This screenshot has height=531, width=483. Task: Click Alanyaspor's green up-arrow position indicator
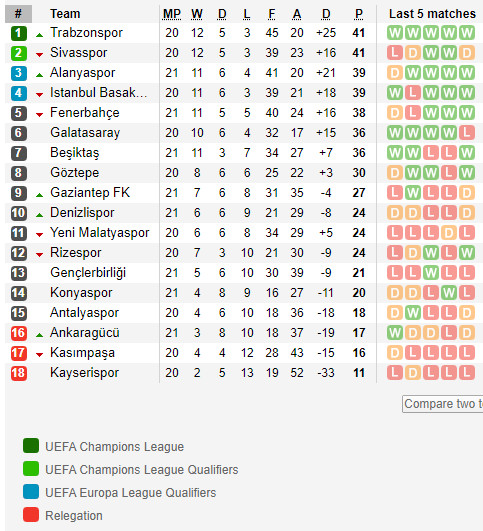[x=40, y=75]
